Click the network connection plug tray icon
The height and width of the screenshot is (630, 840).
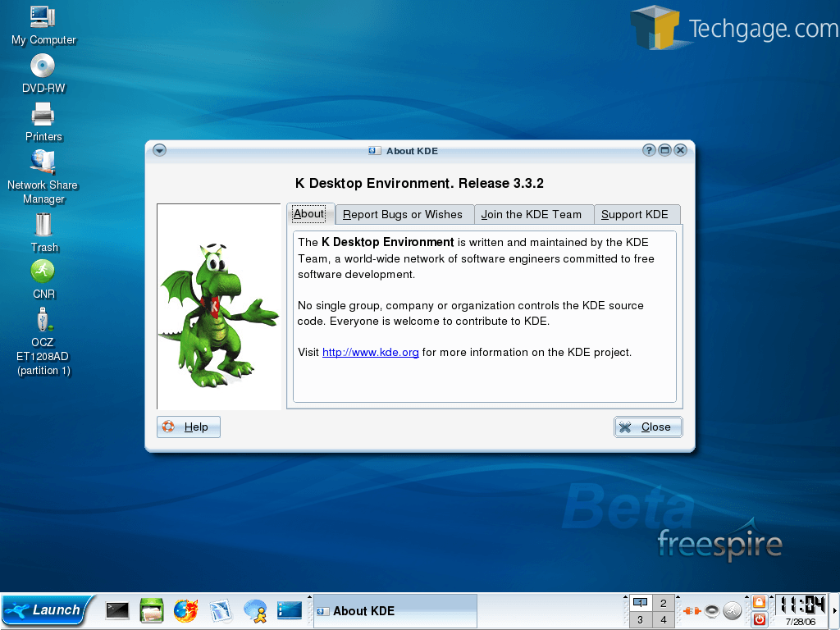[692, 610]
